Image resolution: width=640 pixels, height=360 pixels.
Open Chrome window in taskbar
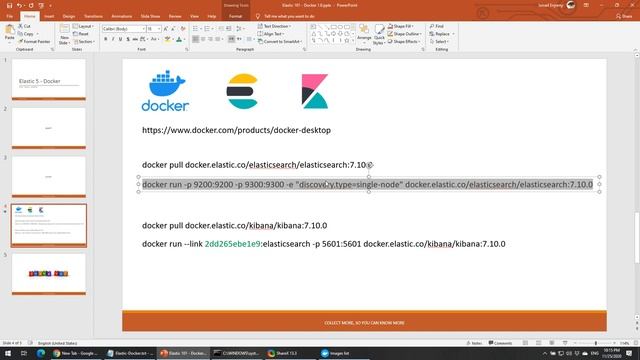pyautogui.click(x=75, y=353)
